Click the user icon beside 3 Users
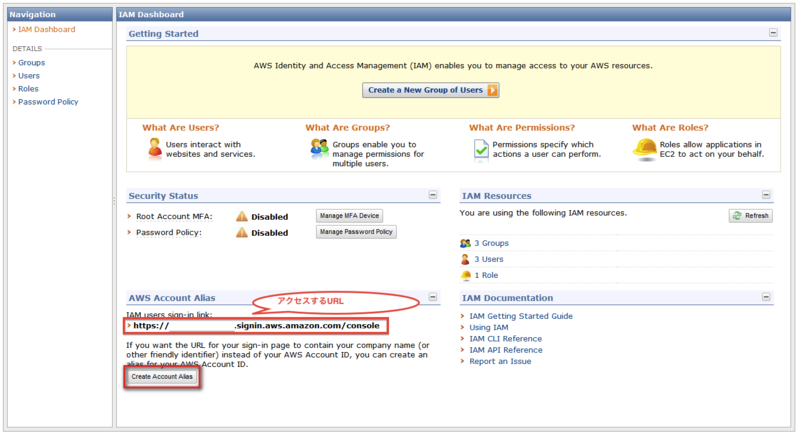 point(465,259)
